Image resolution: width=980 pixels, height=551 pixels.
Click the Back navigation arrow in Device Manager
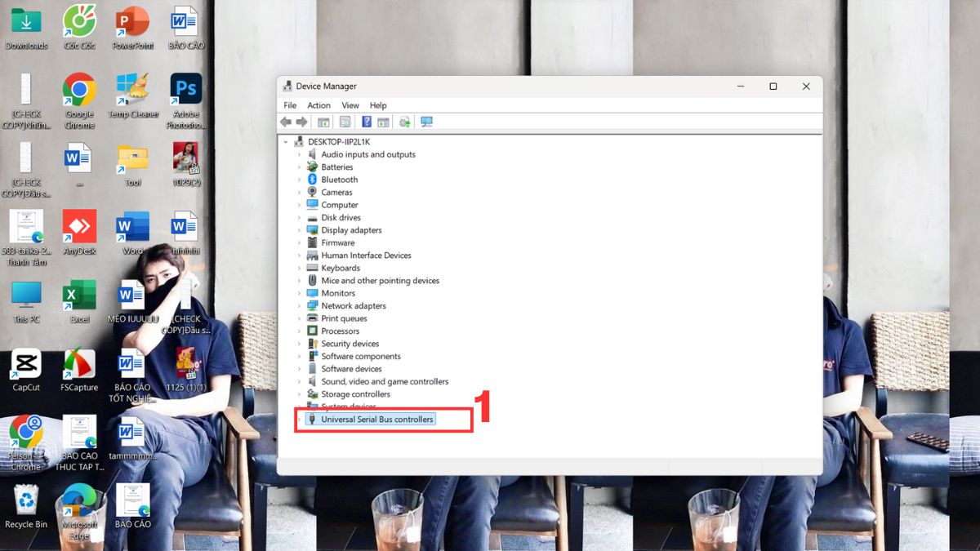pyautogui.click(x=285, y=122)
